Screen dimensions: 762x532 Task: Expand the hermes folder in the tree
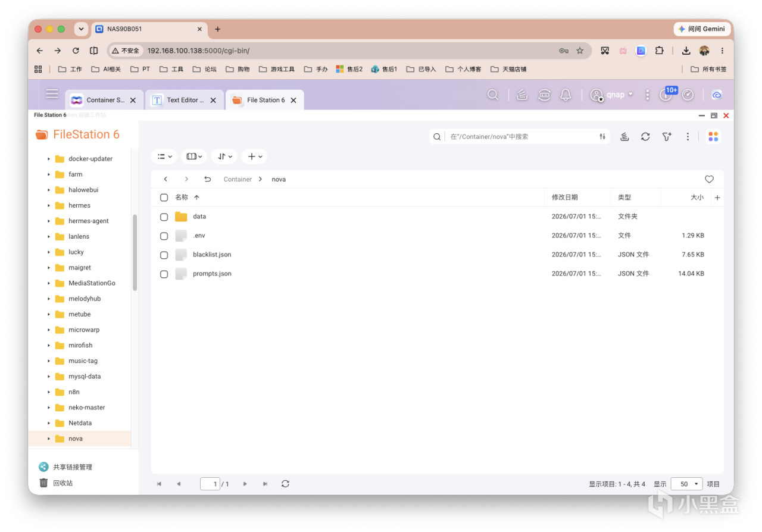coord(49,205)
